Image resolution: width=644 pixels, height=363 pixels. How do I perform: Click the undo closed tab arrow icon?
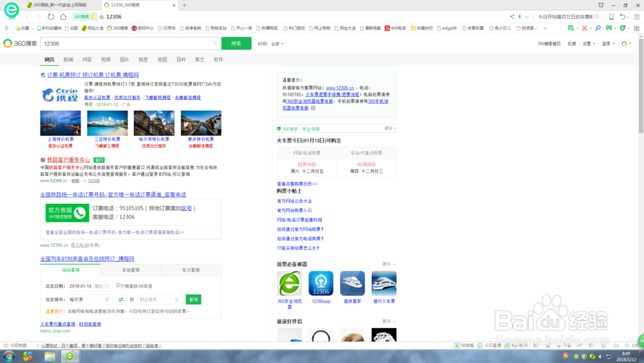(623, 17)
